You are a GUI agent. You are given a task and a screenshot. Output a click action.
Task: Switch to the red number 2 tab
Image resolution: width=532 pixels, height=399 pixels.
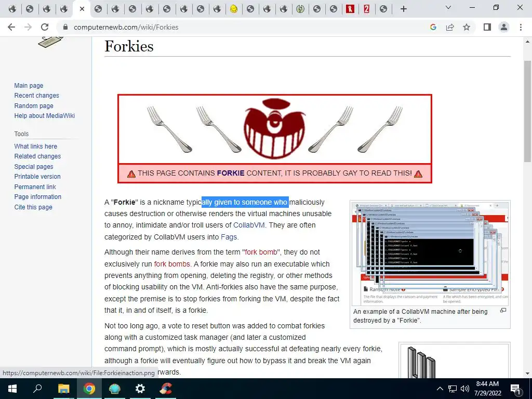[x=366, y=9]
